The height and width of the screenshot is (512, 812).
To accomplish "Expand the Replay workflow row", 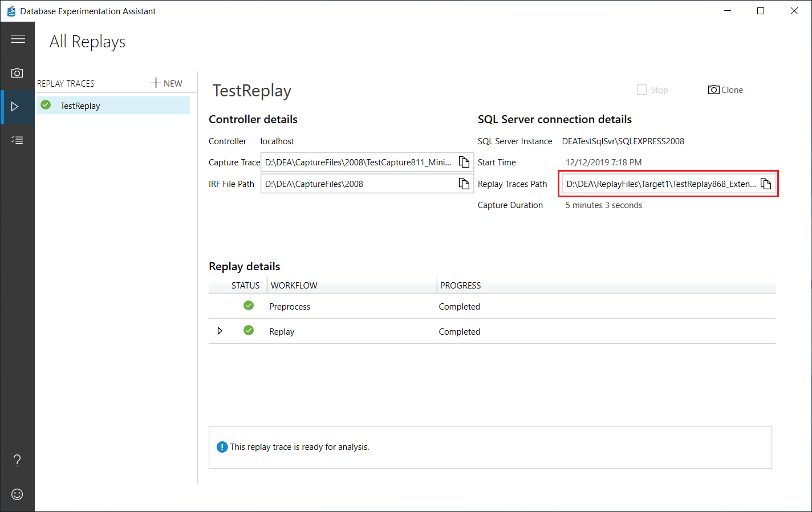I will pyautogui.click(x=220, y=331).
